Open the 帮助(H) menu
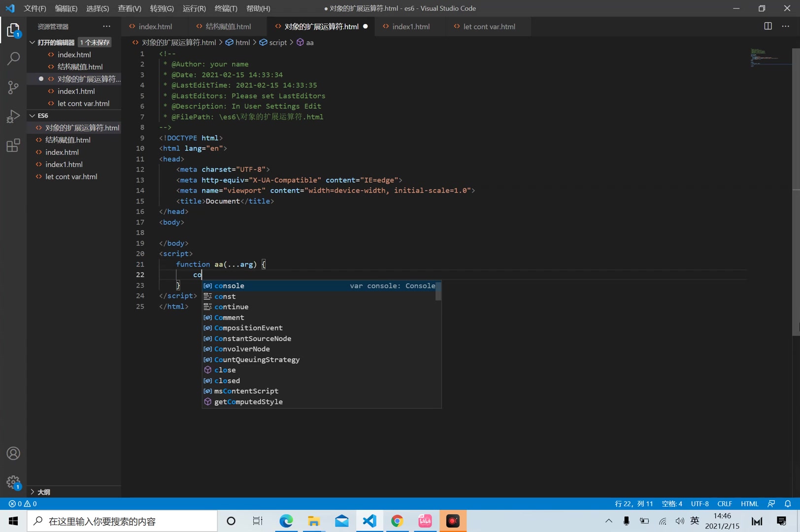 258,8
